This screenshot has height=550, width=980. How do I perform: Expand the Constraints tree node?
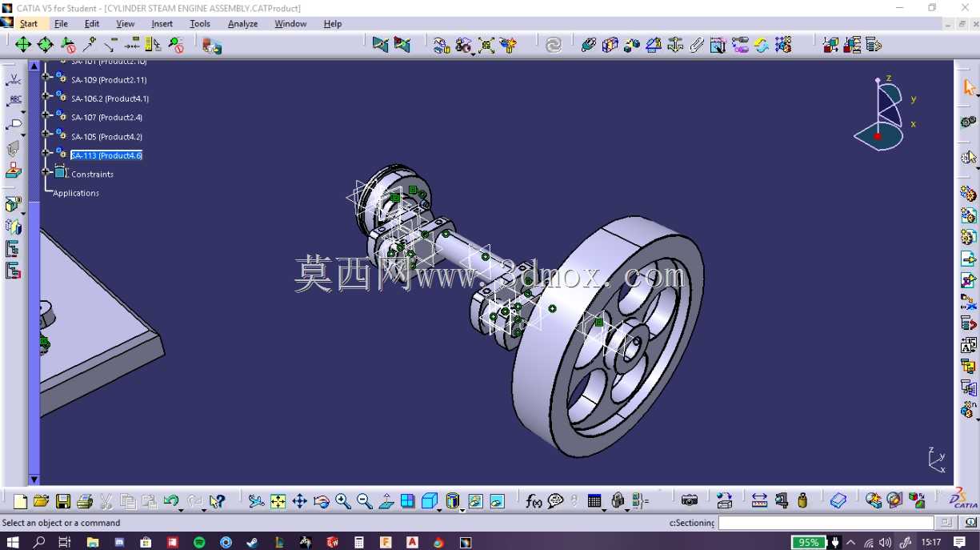[47, 171]
